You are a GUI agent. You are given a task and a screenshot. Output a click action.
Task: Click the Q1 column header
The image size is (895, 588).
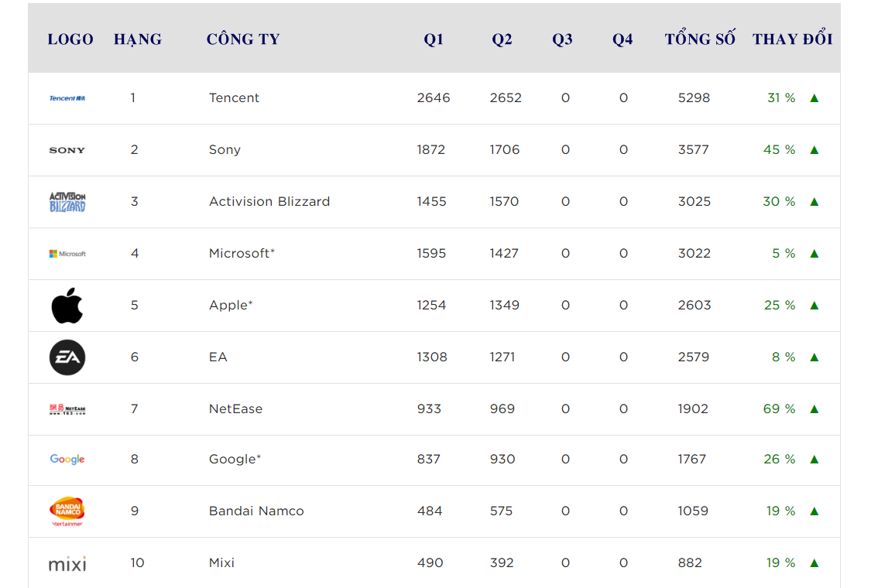pos(434,39)
